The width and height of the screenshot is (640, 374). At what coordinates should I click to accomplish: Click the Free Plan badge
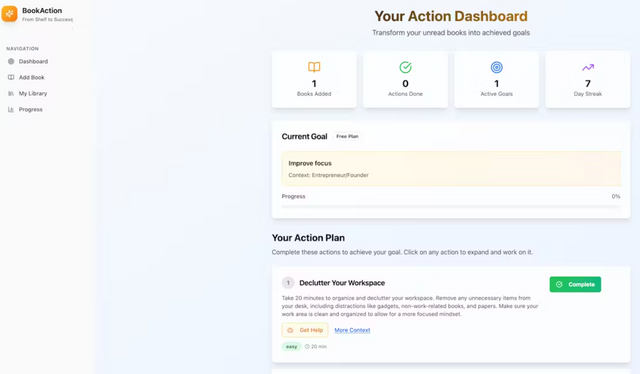tap(347, 136)
